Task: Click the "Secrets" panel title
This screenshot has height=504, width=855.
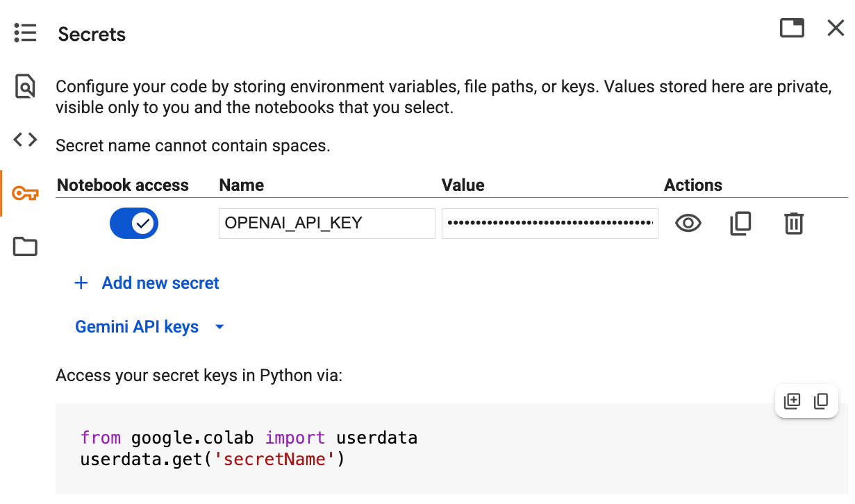Action: tap(92, 34)
